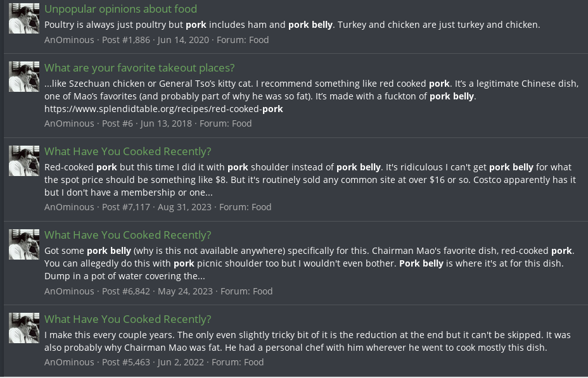
Task: Open the "What Have You Cooked Recently?" title above Post #5,463
Action: (x=127, y=319)
